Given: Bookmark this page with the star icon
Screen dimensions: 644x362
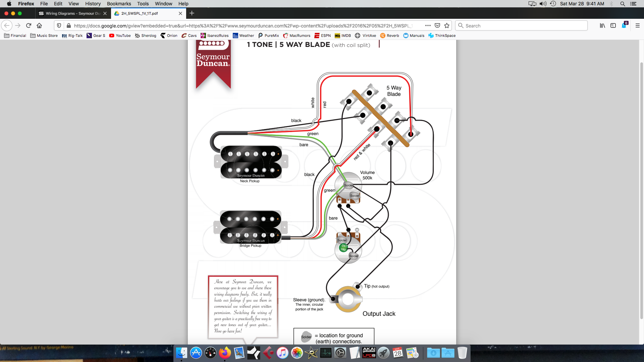Looking at the screenshot, I should 447,25.
